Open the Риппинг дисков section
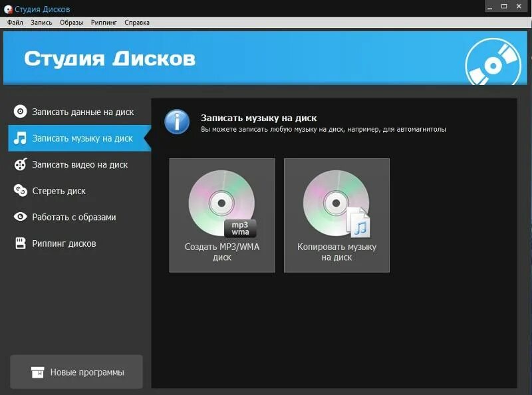 (x=80, y=243)
